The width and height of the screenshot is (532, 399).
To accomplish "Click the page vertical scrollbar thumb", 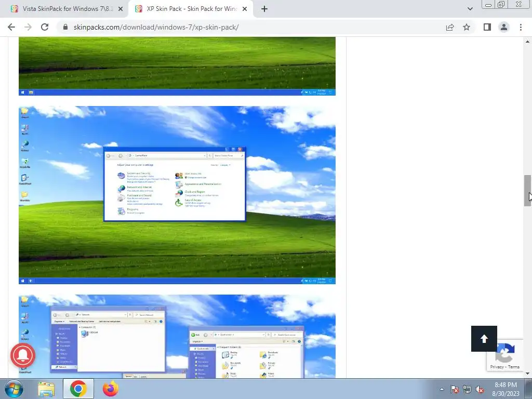I will (527, 191).
